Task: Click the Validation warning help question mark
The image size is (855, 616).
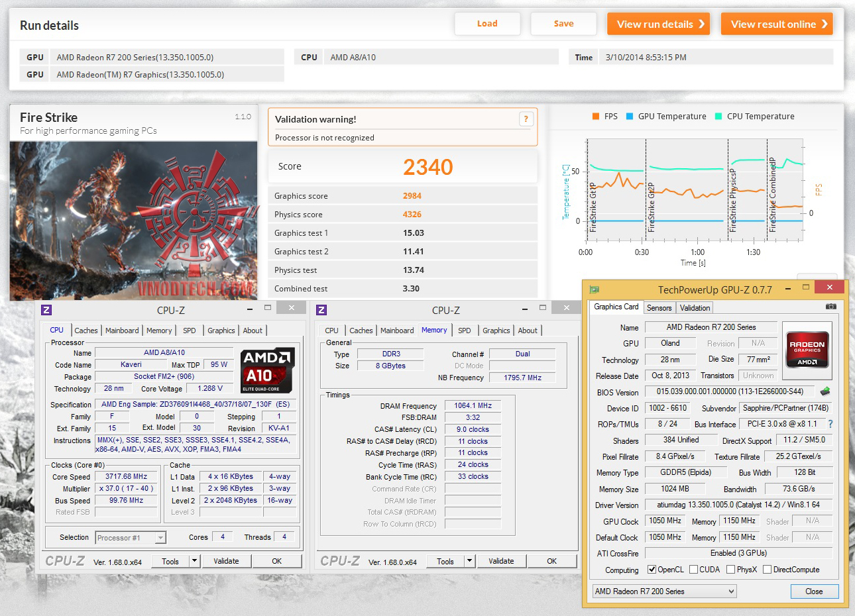Action: click(x=526, y=119)
